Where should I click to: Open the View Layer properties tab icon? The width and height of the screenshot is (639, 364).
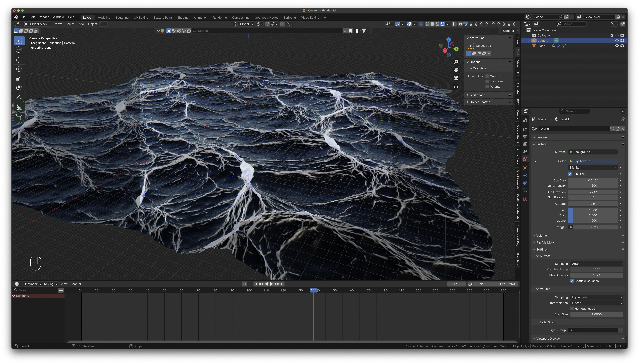pos(525,144)
